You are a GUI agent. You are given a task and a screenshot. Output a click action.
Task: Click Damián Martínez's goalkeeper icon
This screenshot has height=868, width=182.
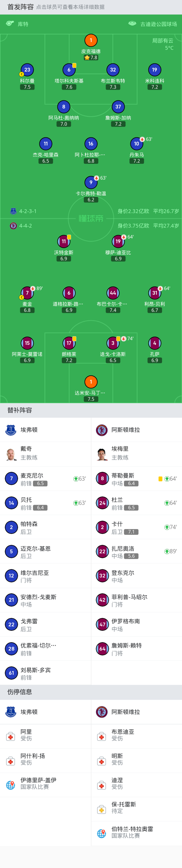91,382
